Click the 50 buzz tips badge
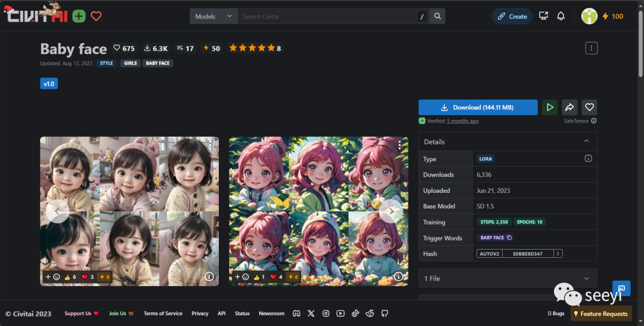 pyautogui.click(x=212, y=48)
